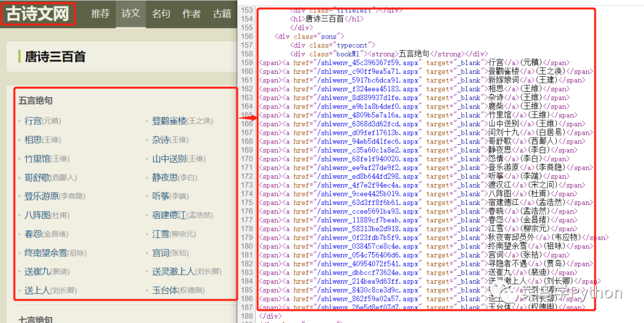644x323 pixels.
Task: Open poem 送灵澈上人 in the webpage list
Action: tap(174, 272)
